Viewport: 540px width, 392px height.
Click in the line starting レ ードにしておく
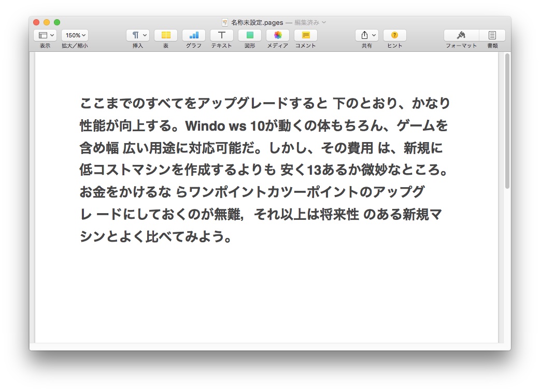point(261,214)
